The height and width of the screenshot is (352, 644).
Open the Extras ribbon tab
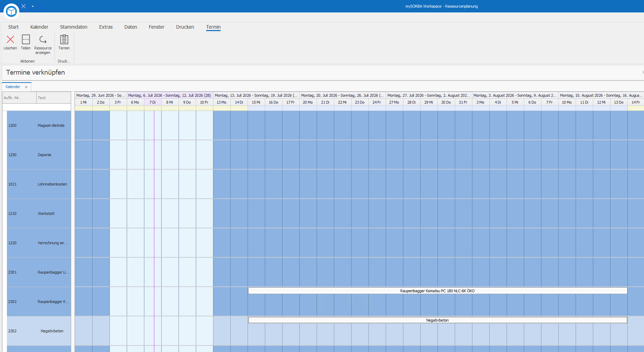(x=106, y=27)
